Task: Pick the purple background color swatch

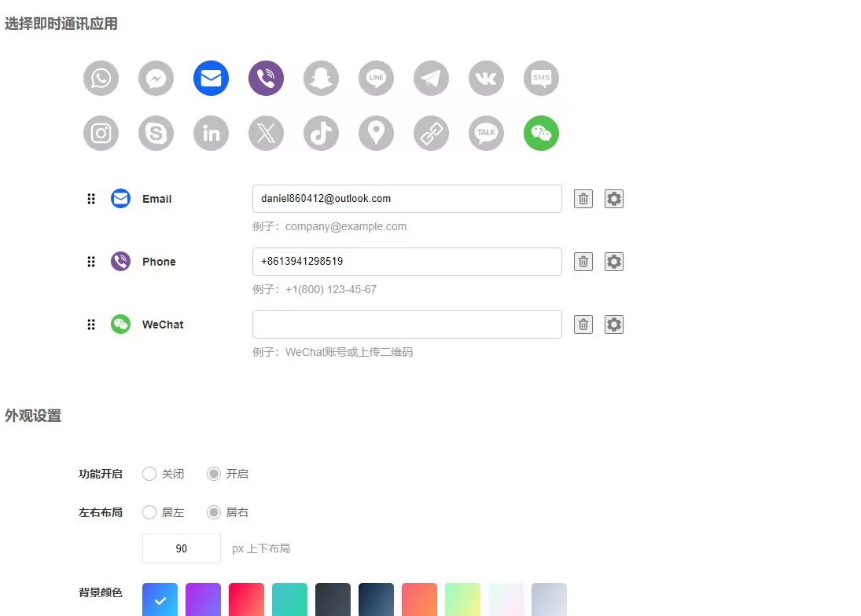Action: (203, 599)
